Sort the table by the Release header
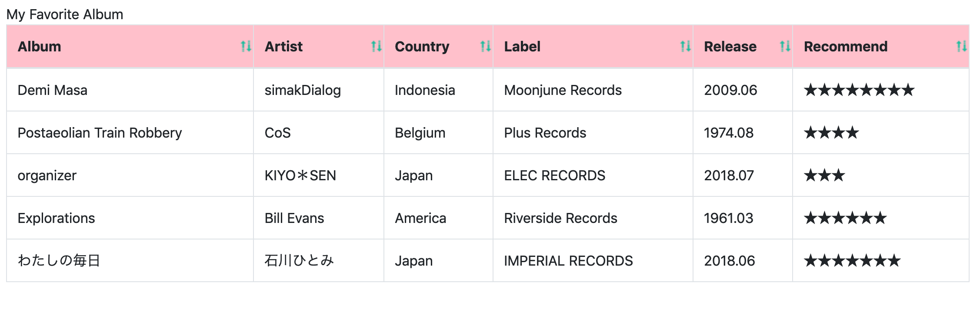Screen dimensions: 980x317 click(730, 46)
